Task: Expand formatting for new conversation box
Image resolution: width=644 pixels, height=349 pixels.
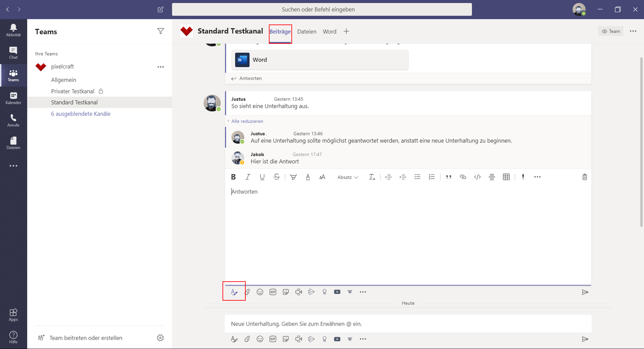Action: [x=234, y=339]
